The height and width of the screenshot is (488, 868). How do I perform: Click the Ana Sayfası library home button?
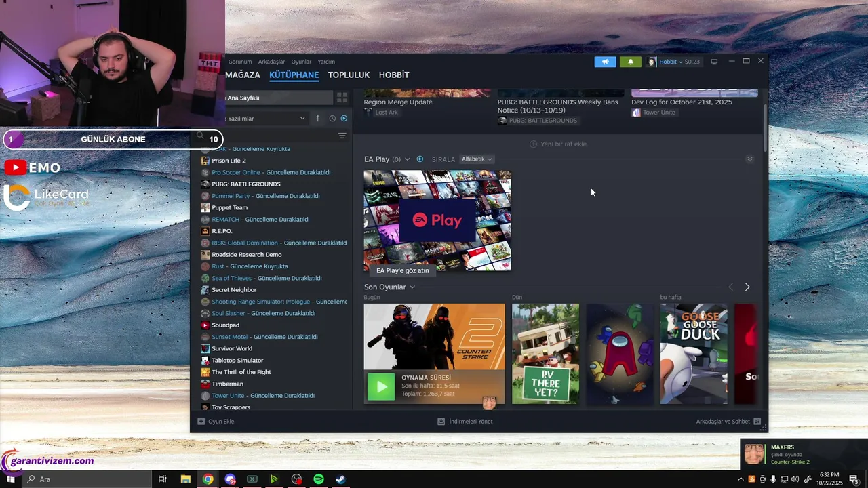[x=279, y=98]
